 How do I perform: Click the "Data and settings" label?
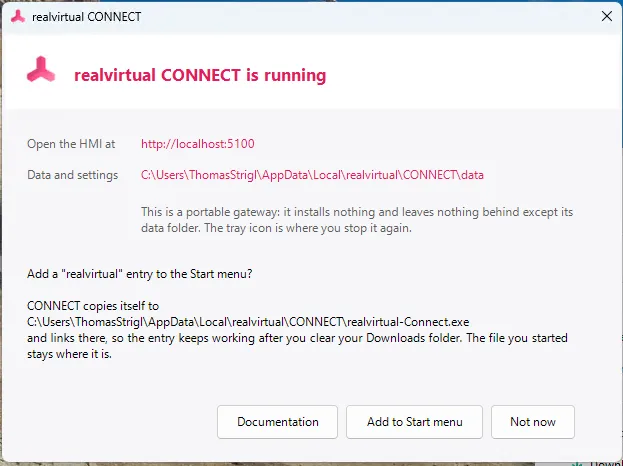click(x=73, y=175)
